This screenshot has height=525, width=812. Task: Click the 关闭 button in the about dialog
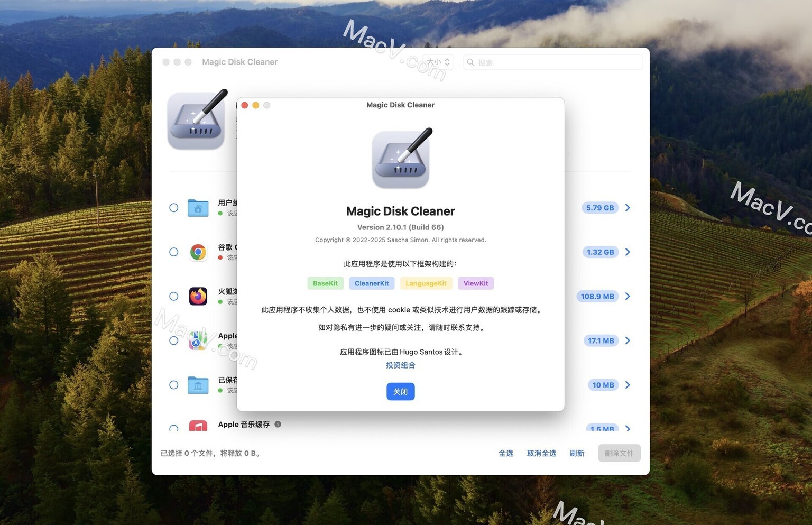tap(400, 391)
